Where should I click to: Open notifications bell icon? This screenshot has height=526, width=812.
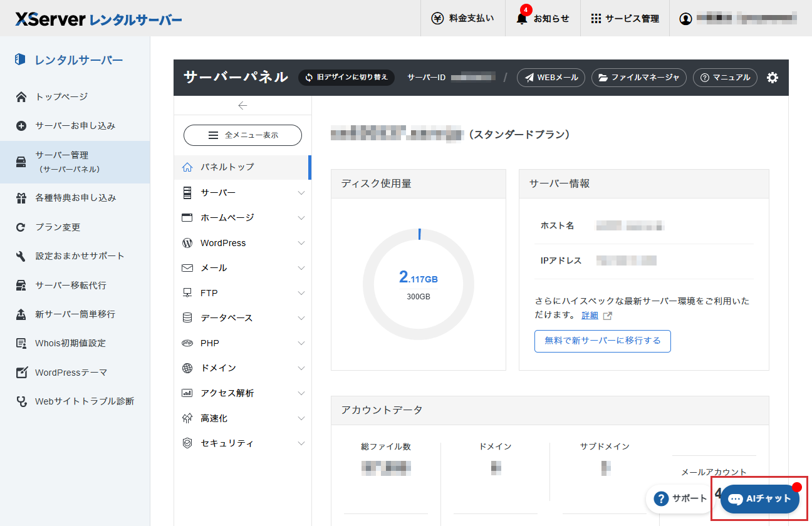(x=522, y=18)
